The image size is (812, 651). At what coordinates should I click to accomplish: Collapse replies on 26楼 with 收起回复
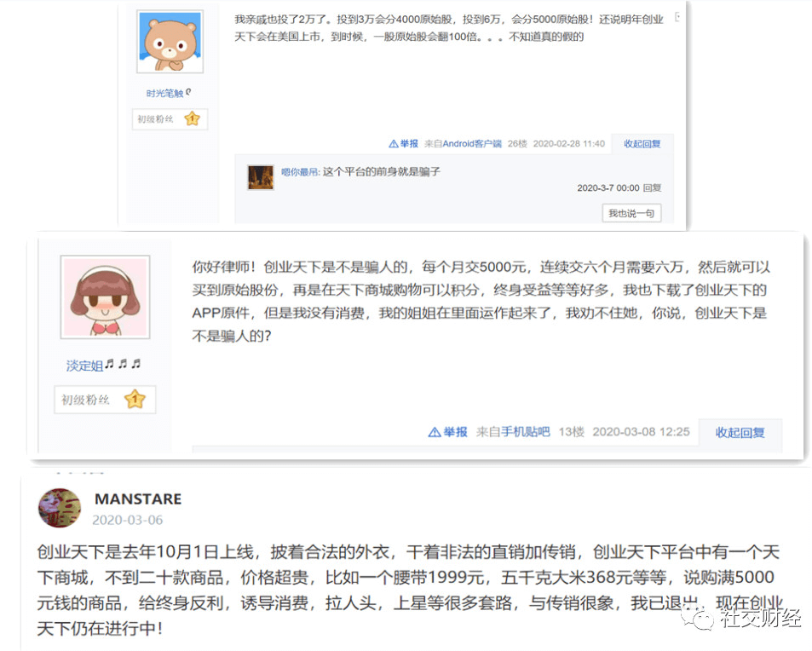pyautogui.click(x=642, y=144)
